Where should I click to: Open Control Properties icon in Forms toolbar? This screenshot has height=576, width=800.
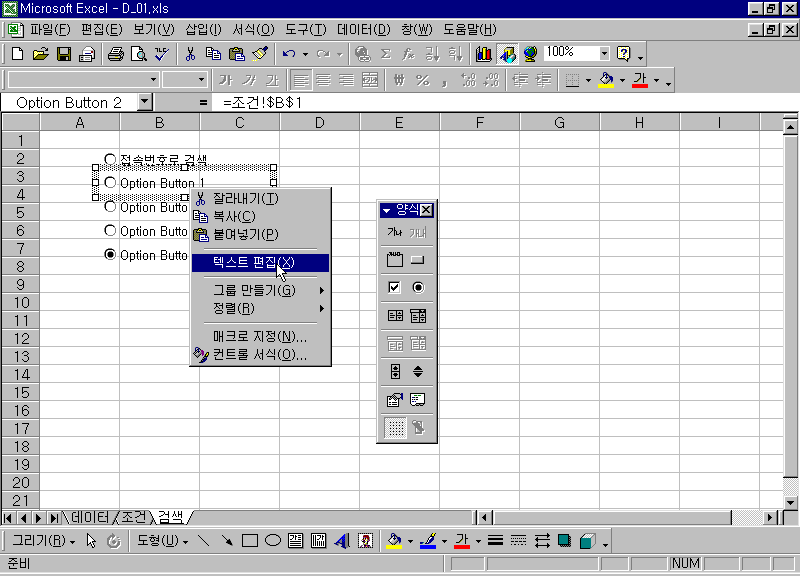point(394,399)
